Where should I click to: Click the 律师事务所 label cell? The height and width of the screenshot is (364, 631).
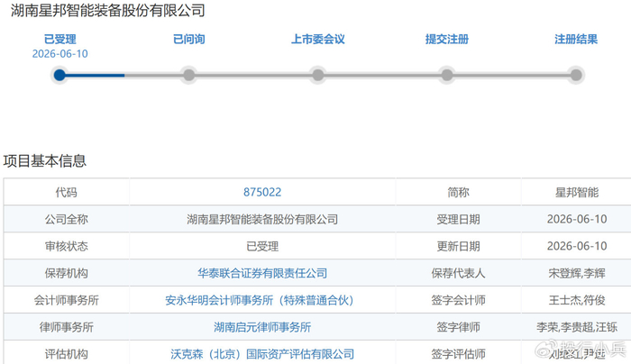[67, 327]
